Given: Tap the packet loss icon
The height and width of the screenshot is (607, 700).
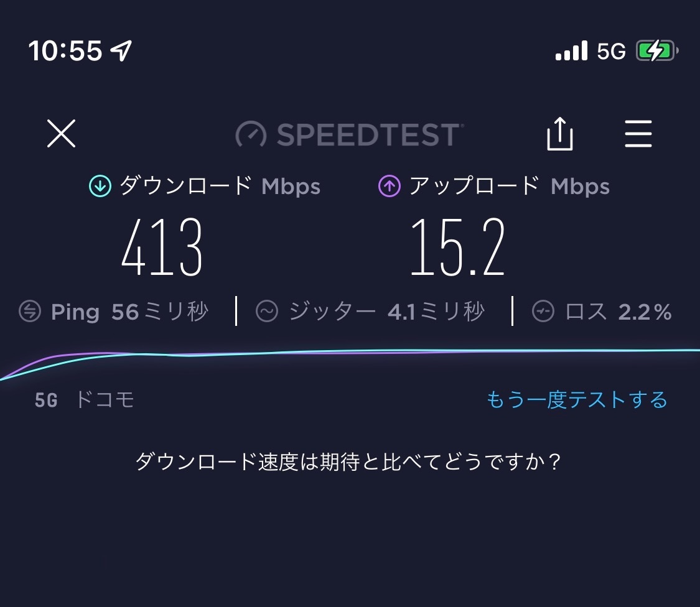Looking at the screenshot, I should coord(543,312).
